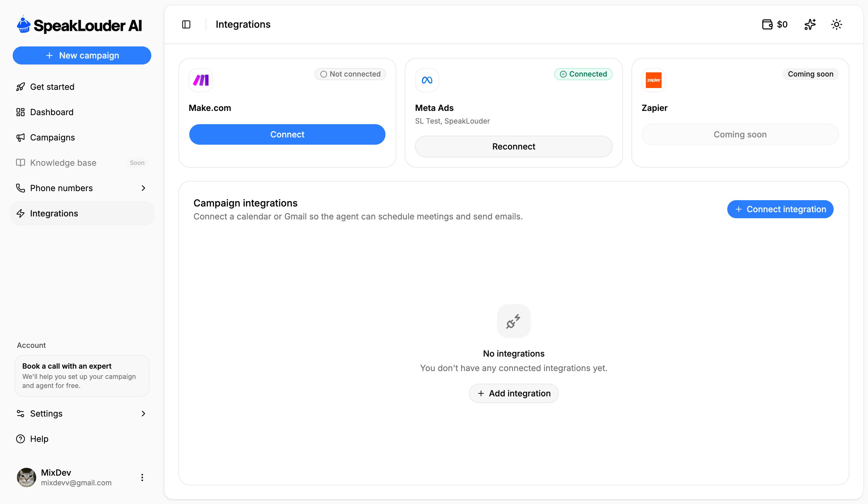The width and height of the screenshot is (868, 504).
Task: Click the Meta Ads card title
Action: [434, 108]
